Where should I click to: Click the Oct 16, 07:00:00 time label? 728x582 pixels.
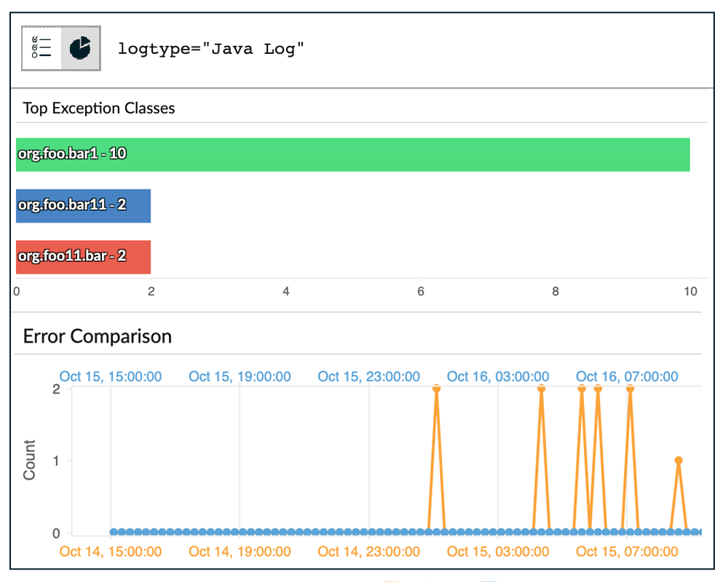click(x=628, y=376)
